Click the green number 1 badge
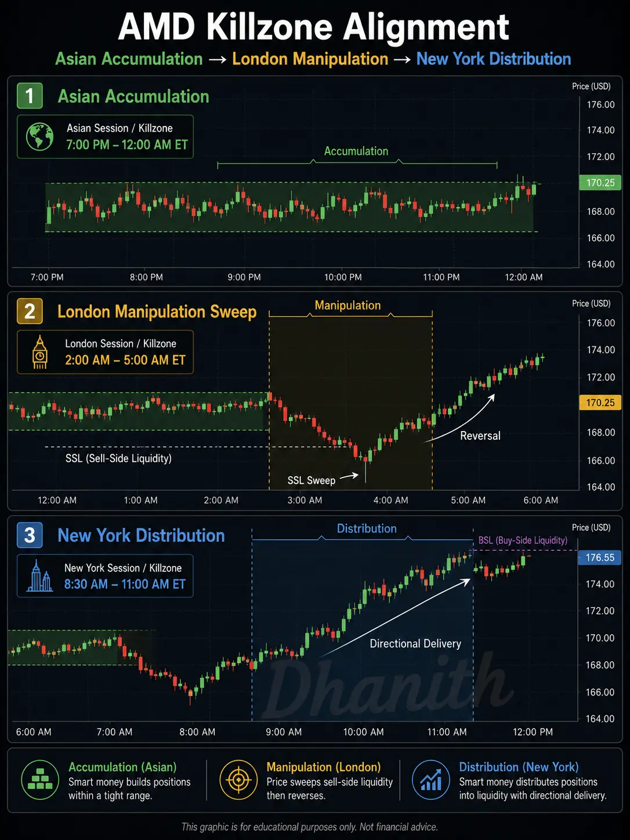This screenshot has width=630, height=840. click(30, 96)
